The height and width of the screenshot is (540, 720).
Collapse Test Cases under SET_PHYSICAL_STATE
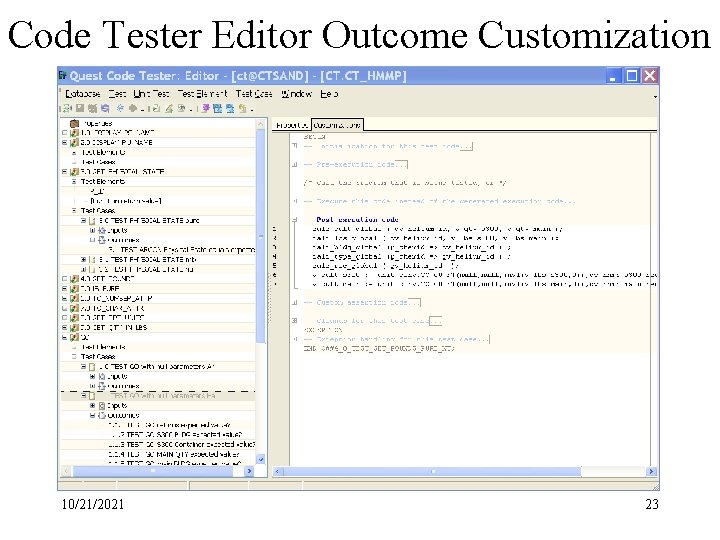pos(74,210)
